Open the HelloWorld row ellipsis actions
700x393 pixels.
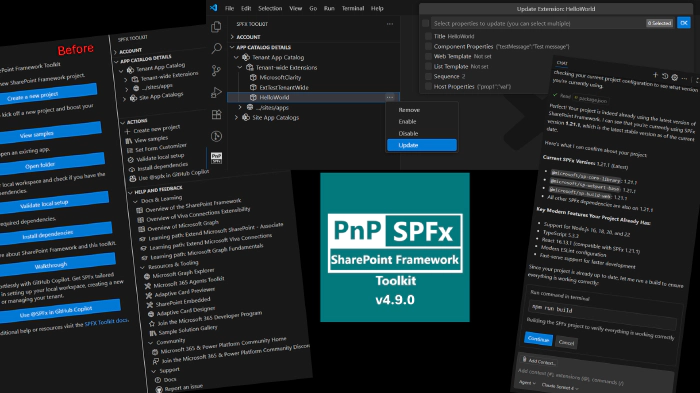click(390, 97)
